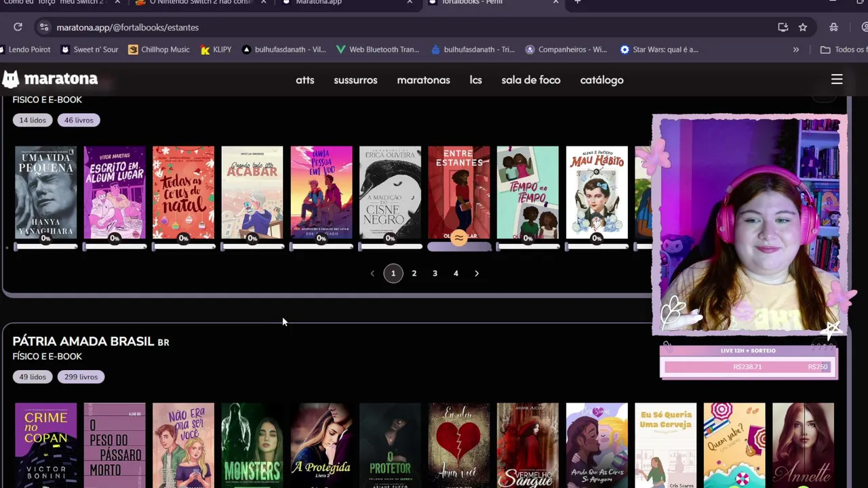This screenshot has height=488, width=868.
Task: View site information icon in address bar
Action: click(44, 27)
